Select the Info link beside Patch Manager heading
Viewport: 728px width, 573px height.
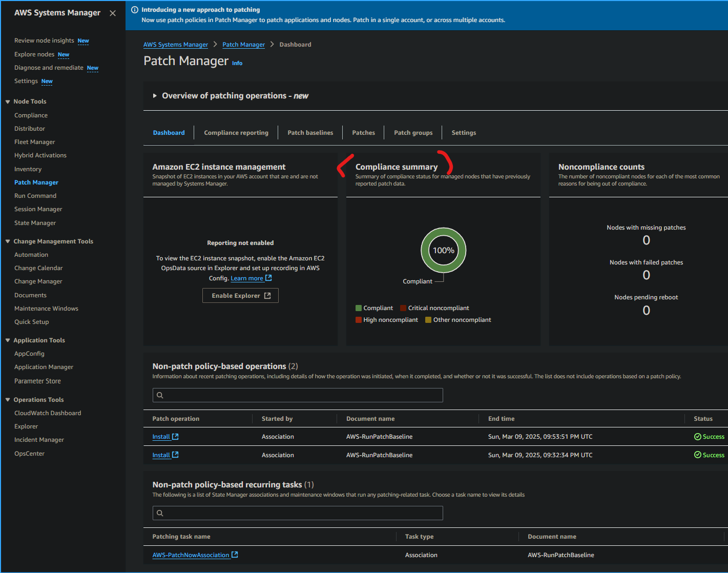[x=237, y=63]
